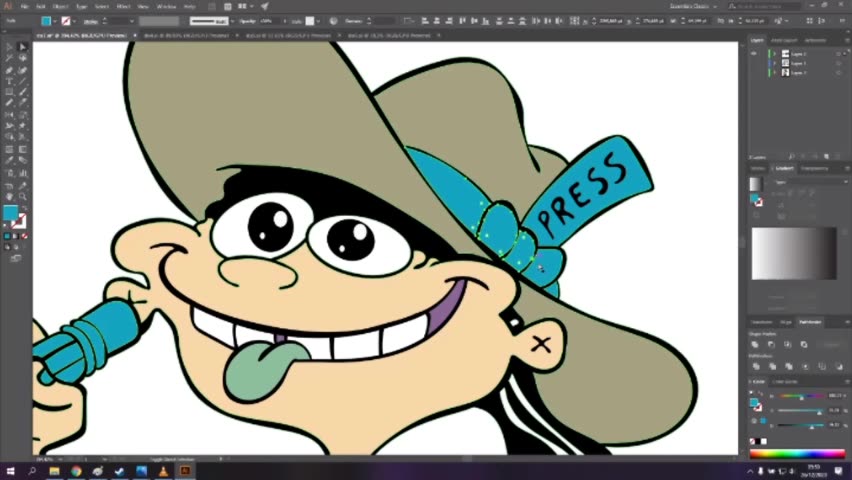Viewport: 852px width, 480px height.
Task: Switch to the Artboards panel tab
Action: pos(815,40)
